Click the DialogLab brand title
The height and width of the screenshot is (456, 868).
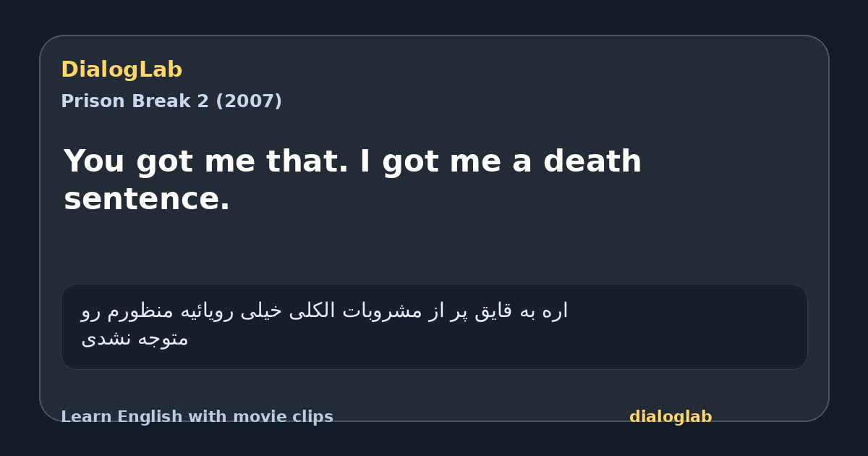pos(122,69)
